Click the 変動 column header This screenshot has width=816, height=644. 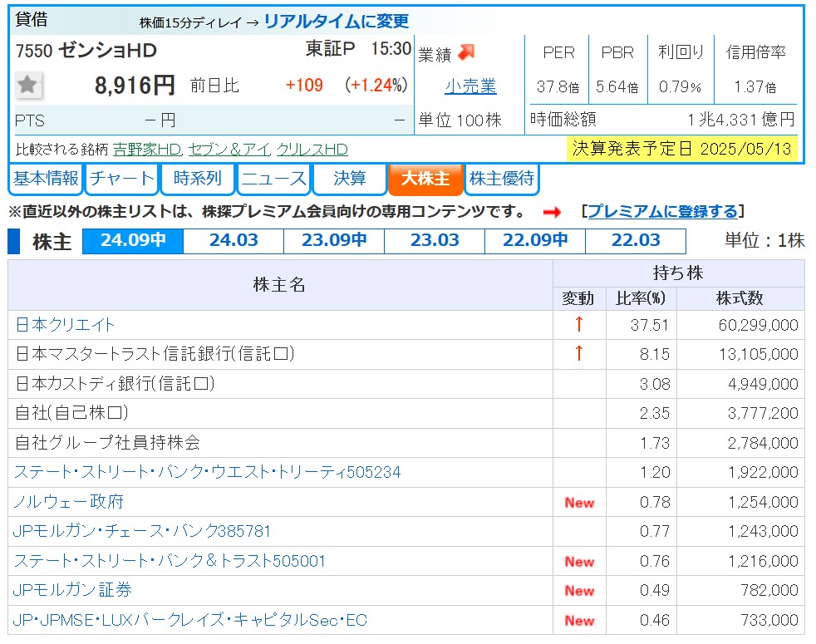coord(578,298)
